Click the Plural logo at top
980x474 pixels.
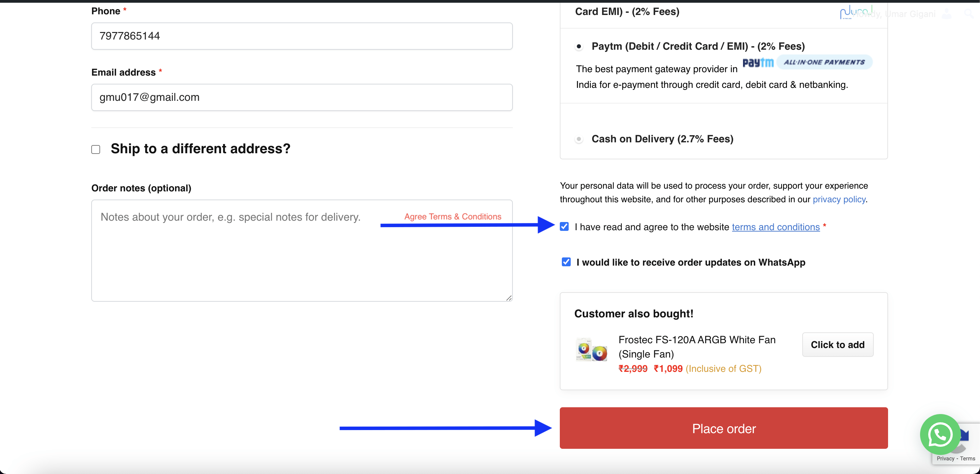click(x=855, y=12)
